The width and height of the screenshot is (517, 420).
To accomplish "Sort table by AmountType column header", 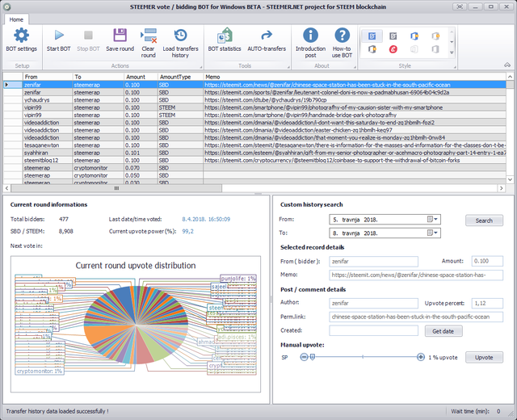I will click(181, 77).
